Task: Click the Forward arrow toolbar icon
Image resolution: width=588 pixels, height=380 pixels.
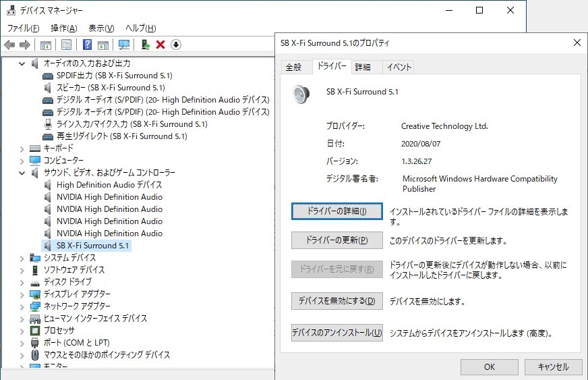Action: pos(25,45)
